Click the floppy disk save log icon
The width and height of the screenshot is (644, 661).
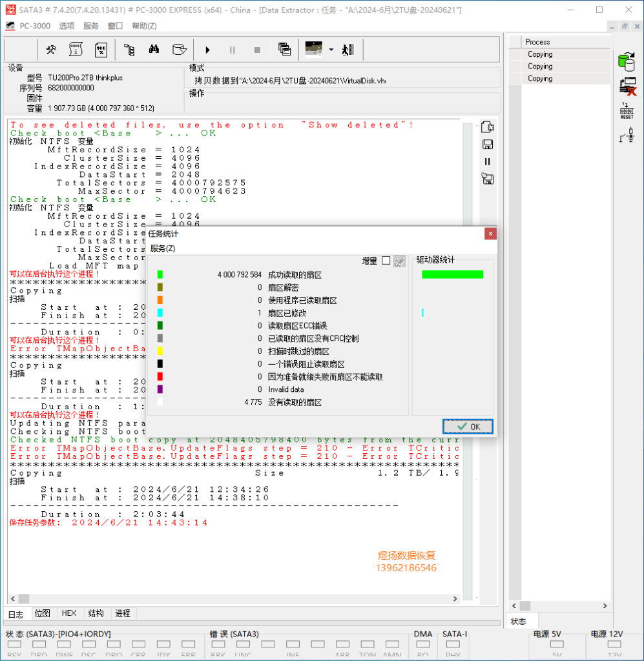488,144
